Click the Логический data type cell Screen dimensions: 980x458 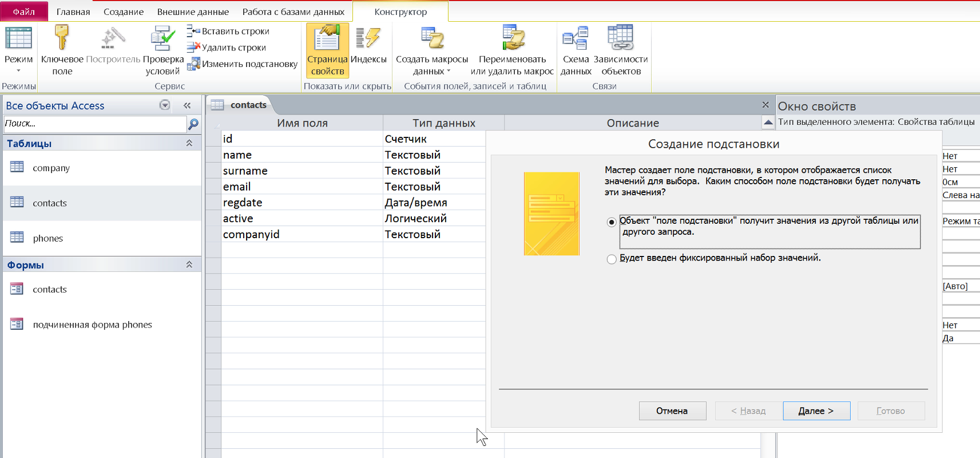coord(434,219)
